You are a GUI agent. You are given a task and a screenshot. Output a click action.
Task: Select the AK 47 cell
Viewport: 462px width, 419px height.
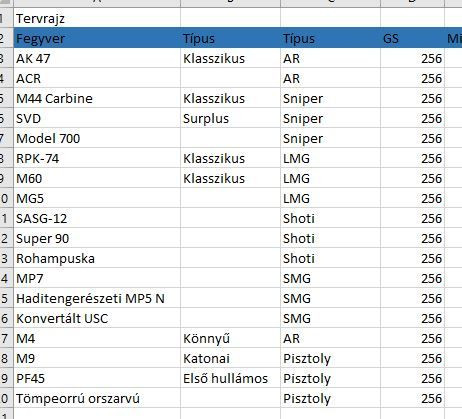[x=97, y=58]
